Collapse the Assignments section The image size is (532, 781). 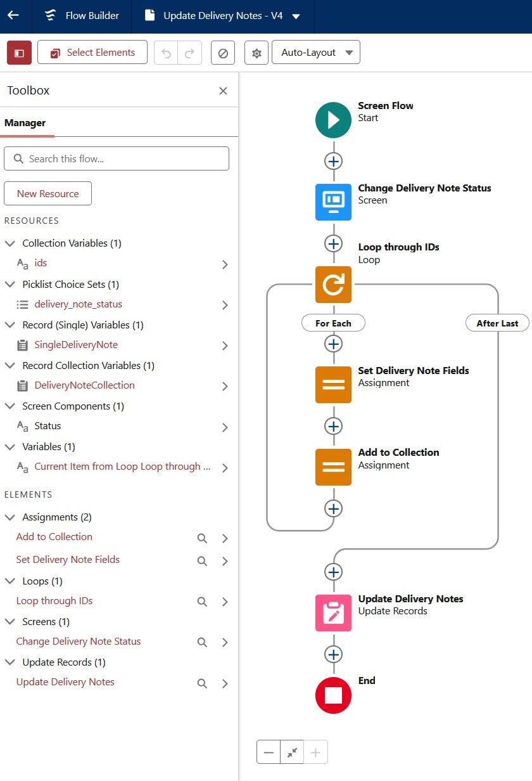pos(10,517)
